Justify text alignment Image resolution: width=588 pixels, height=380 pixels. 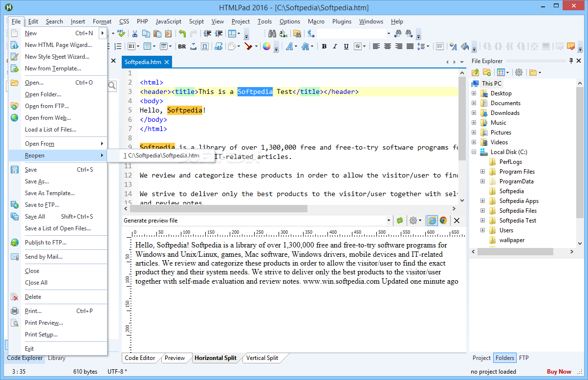coord(410,46)
